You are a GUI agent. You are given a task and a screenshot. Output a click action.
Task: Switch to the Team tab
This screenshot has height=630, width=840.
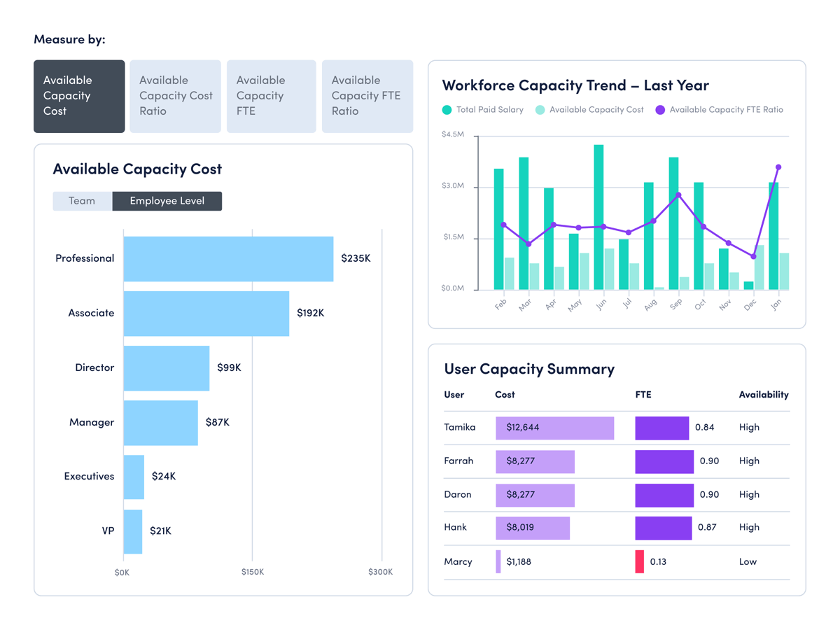(x=82, y=201)
